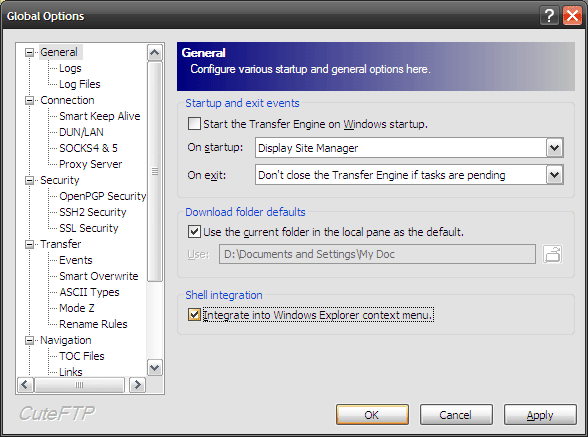Click the Apply button
The width and height of the screenshot is (588, 437).
[540, 415]
